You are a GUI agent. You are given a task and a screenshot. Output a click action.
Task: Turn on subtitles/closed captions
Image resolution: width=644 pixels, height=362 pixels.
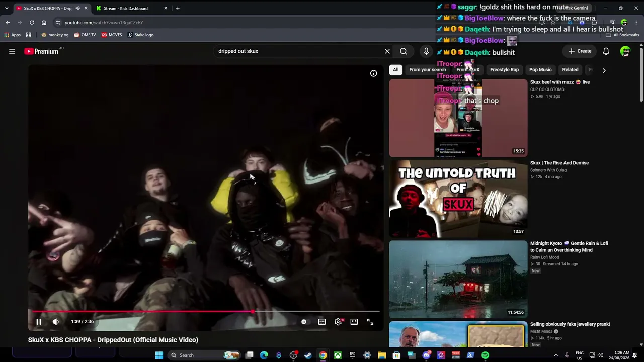322,322
